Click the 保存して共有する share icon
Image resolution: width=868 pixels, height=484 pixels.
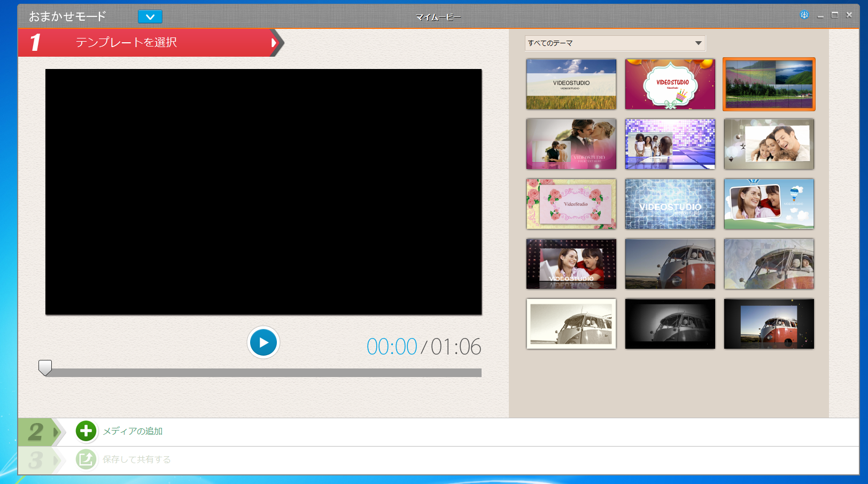(86, 459)
